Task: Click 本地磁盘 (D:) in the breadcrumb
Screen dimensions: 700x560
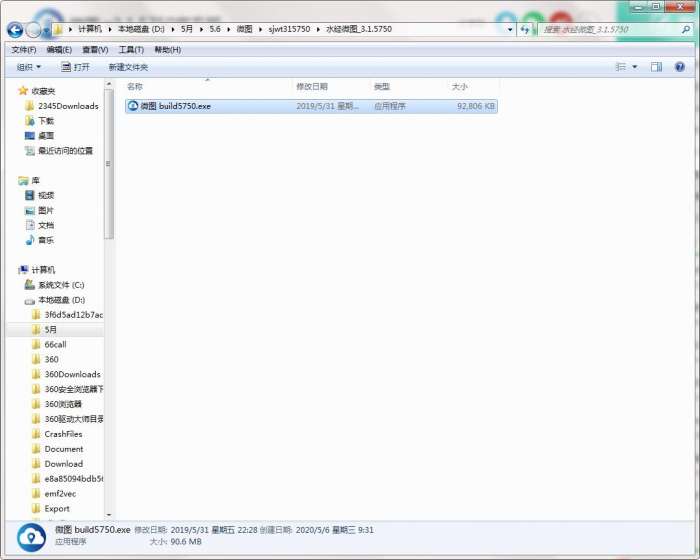Action: pos(141,29)
